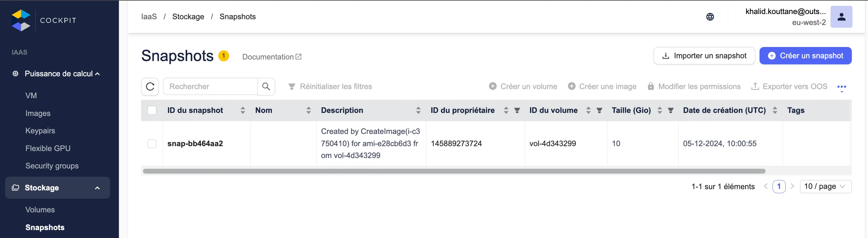The image size is (868, 238).
Task: Collapse Puissance de calcul section
Action: (98, 74)
